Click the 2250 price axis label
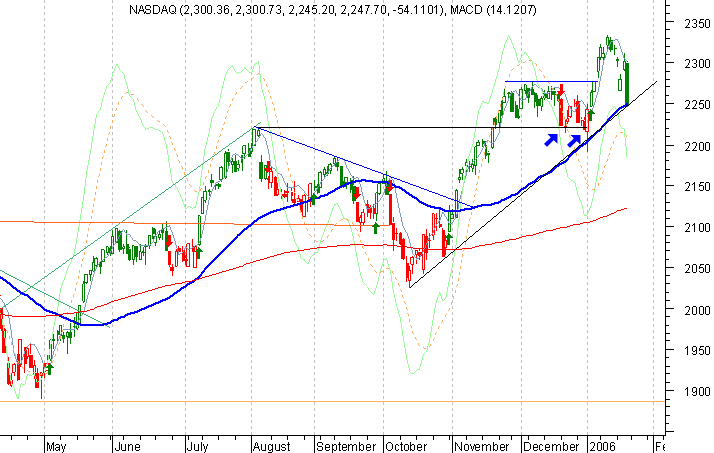The image size is (714, 453). coord(697,105)
